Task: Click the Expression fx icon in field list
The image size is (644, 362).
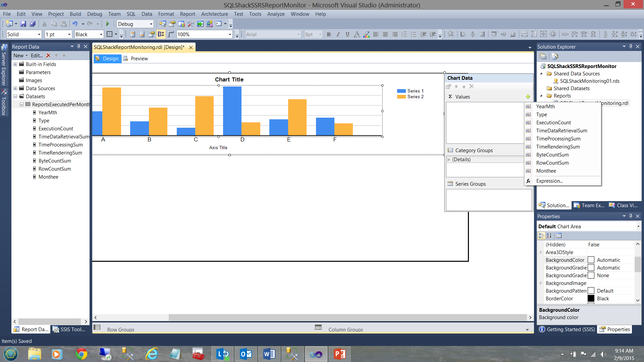Action: [x=528, y=181]
